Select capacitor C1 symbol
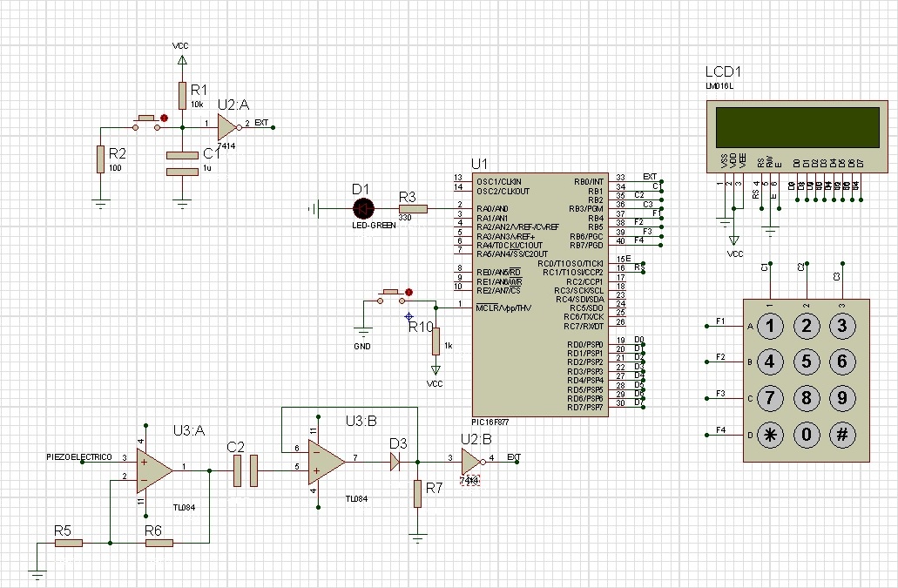Screen dimensions: 898x588 [182, 164]
